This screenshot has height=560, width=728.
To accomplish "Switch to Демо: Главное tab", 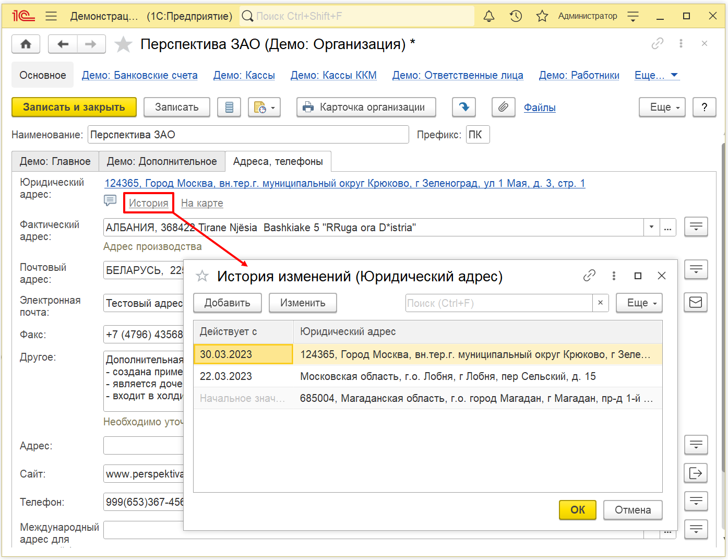I will tap(55, 161).
